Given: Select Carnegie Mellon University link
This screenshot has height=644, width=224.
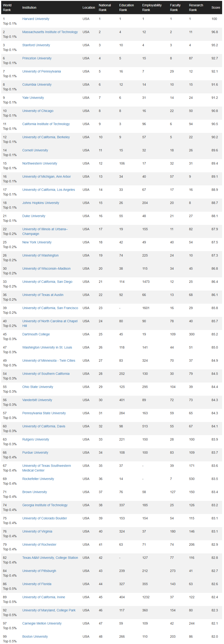Looking at the screenshot, I should click(42, 623).
